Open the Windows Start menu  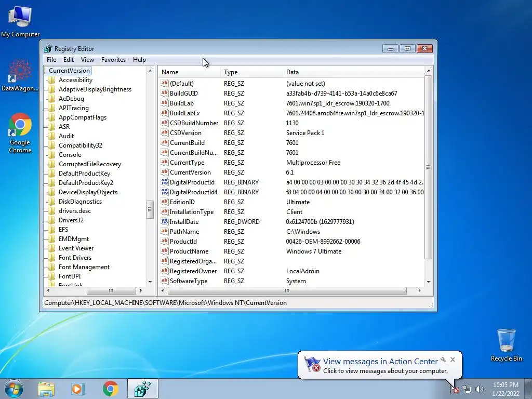coord(14,389)
